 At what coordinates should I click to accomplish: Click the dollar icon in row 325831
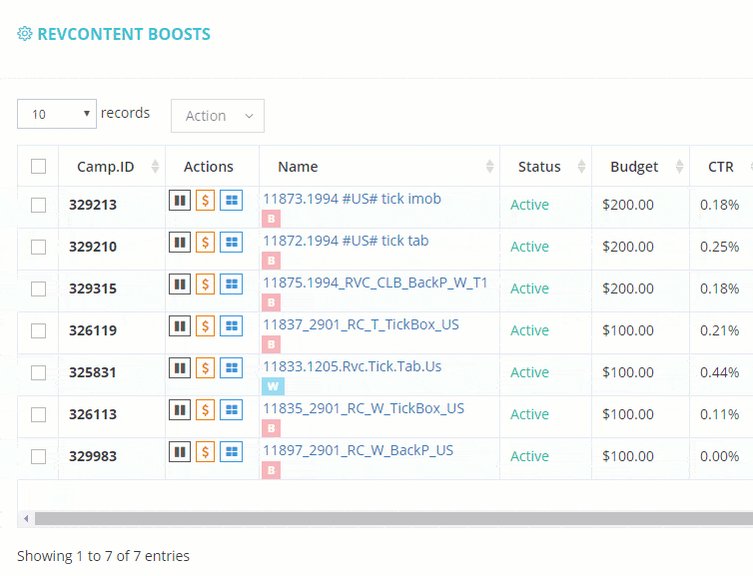point(205,368)
